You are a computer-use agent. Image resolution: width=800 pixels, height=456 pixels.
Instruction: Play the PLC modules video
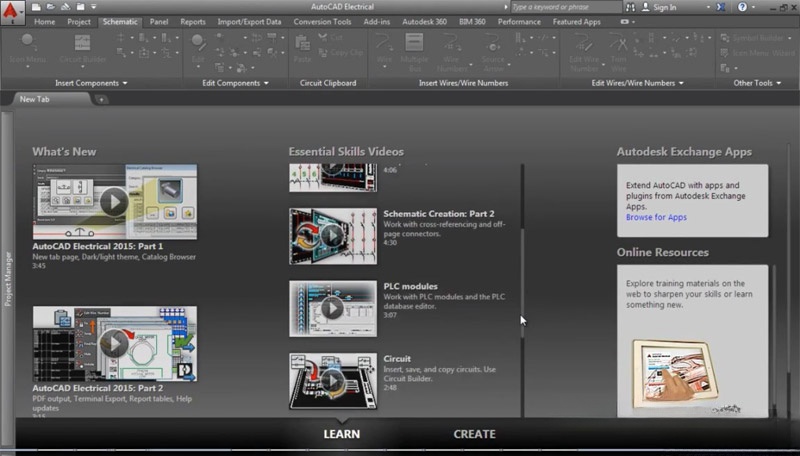coord(333,309)
